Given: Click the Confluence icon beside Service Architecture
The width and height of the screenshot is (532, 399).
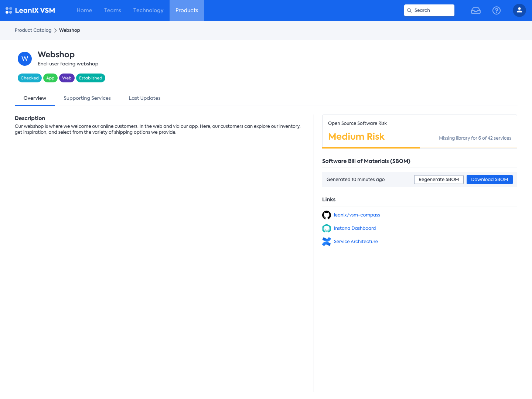Looking at the screenshot, I should (x=327, y=242).
